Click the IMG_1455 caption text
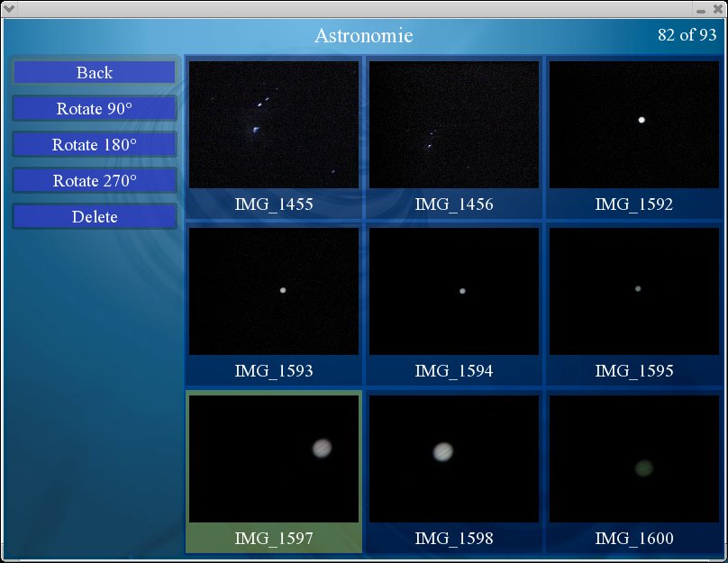This screenshot has height=563, width=728. (x=274, y=204)
